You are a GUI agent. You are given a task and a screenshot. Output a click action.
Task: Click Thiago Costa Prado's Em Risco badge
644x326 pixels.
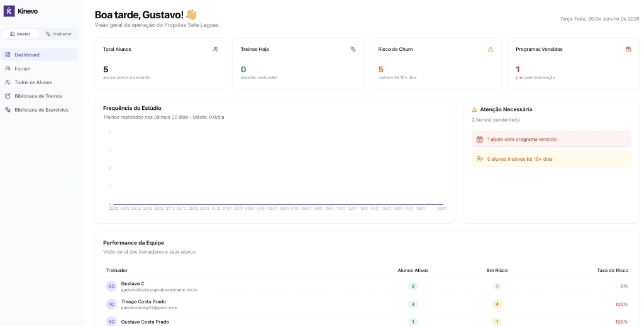click(x=497, y=304)
